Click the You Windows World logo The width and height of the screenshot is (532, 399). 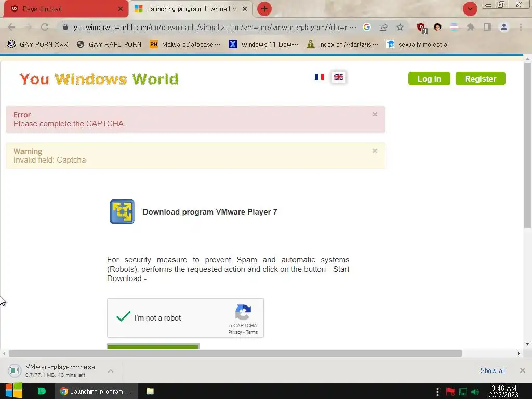tap(99, 79)
